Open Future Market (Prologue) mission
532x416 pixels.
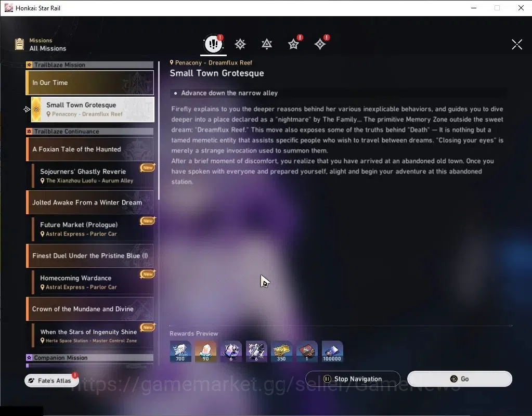coord(93,229)
